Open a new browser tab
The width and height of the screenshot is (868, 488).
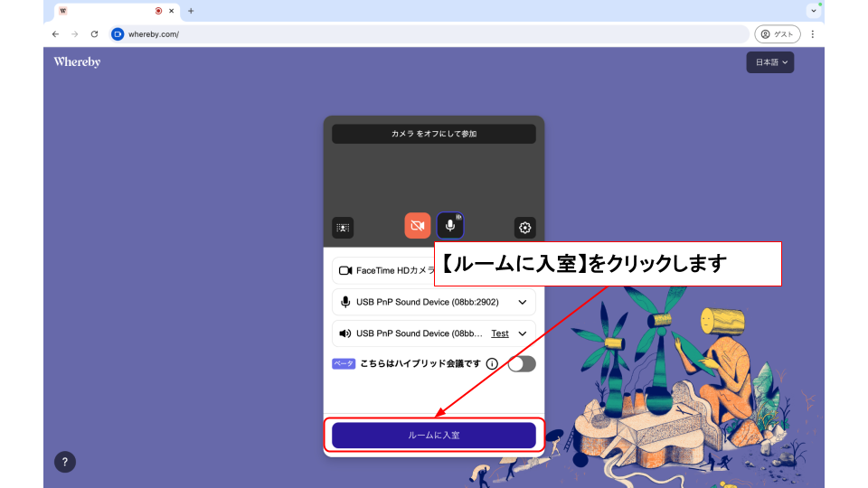tap(191, 11)
